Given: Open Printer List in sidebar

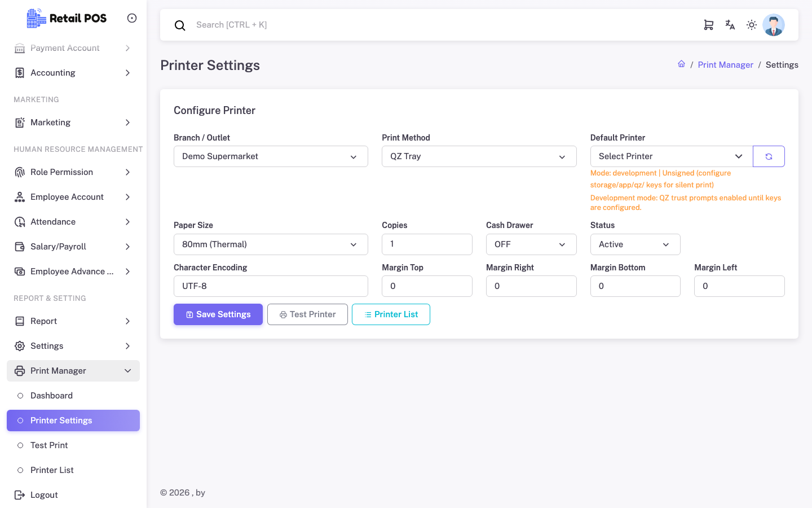Looking at the screenshot, I should 73,470.
